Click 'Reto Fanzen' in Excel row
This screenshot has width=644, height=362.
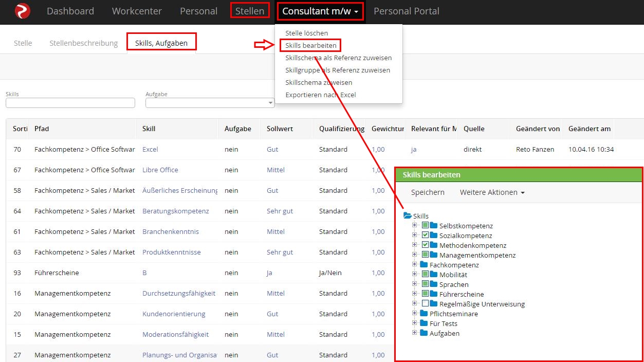coord(535,149)
